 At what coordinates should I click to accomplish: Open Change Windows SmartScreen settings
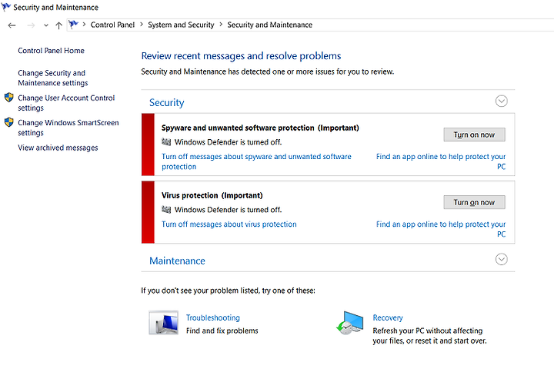pyautogui.click(x=68, y=128)
